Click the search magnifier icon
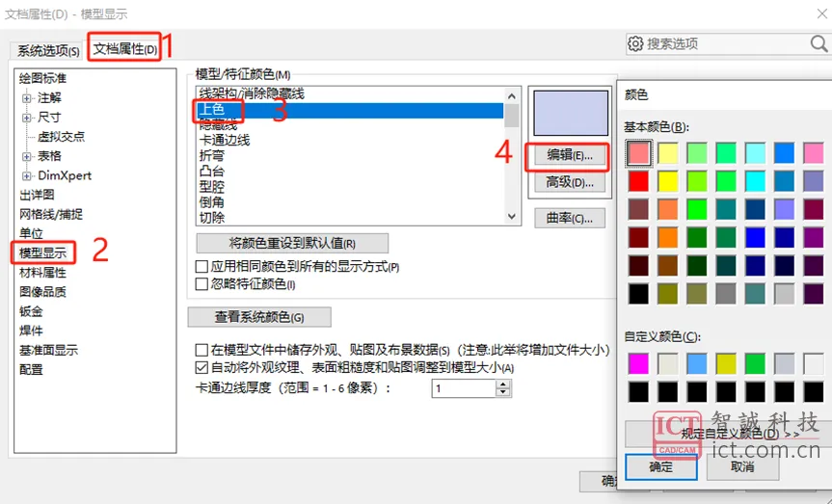Screen dimensions: 832x504 tap(819, 43)
